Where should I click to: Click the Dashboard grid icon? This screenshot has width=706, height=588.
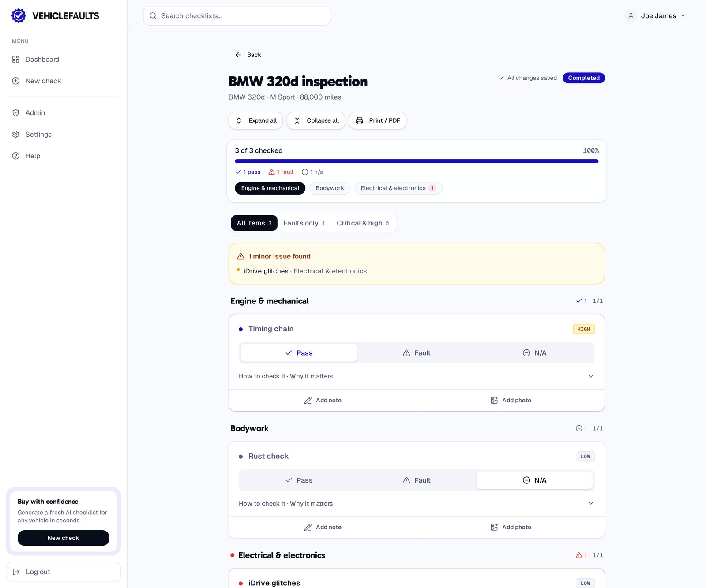[16, 60]
